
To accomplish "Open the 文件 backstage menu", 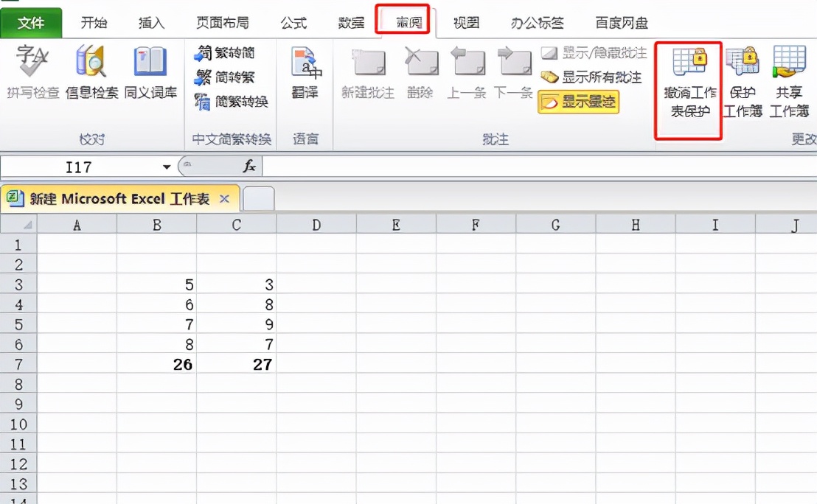I will pyautogui.click(x=31, y=23).
